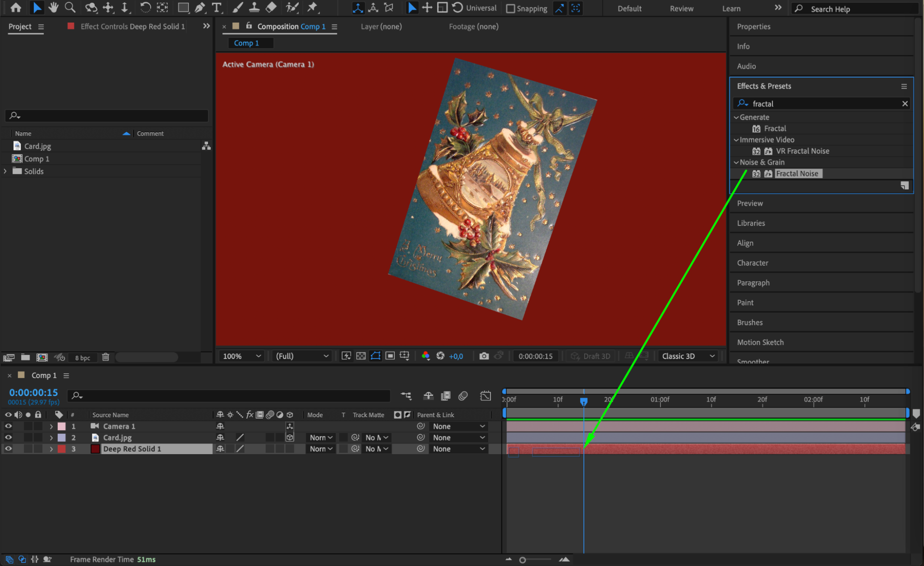
Task: Select the Type tool
Action: [x=216, y=7]
